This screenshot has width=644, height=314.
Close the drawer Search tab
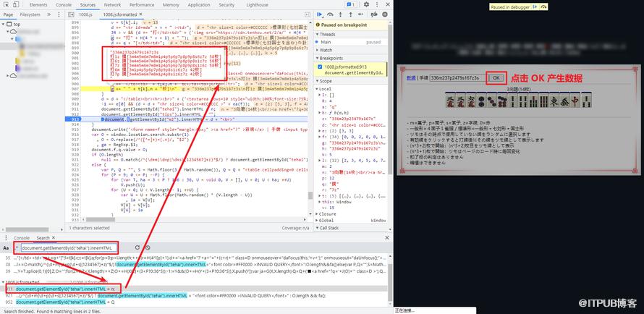pyautogui.click(x=53, y=238)
